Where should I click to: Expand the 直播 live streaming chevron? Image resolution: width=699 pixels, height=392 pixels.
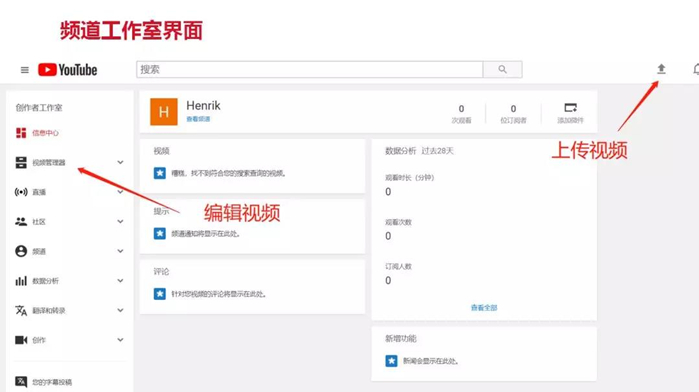(120, 192)
